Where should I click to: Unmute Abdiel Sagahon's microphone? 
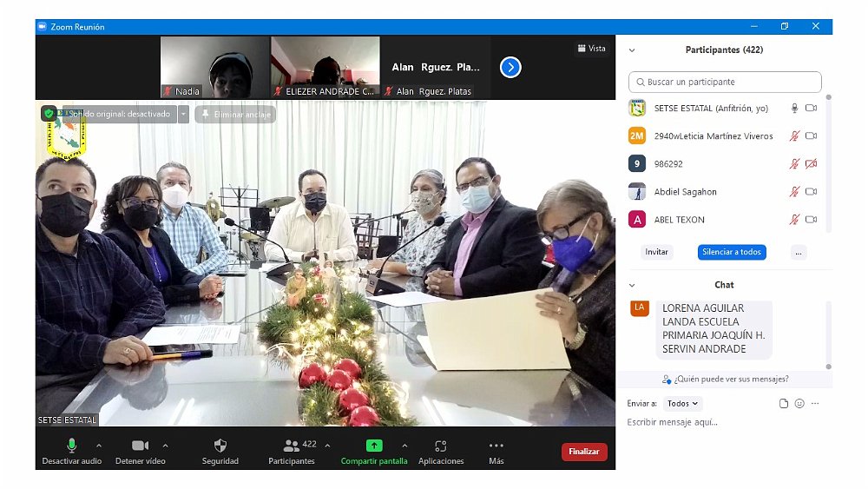coord(793,192)
